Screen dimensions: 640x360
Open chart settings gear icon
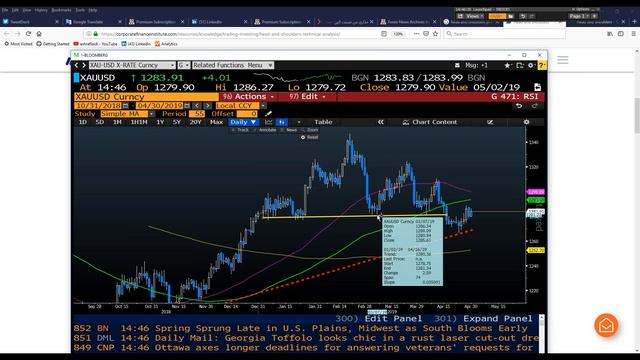click(527, 122)
